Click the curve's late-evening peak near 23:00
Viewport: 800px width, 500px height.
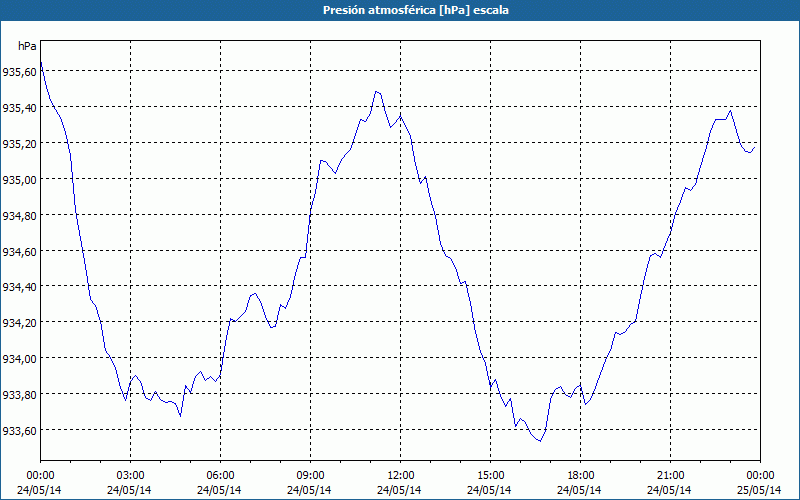pyautogui.click(x=731, y=111)
